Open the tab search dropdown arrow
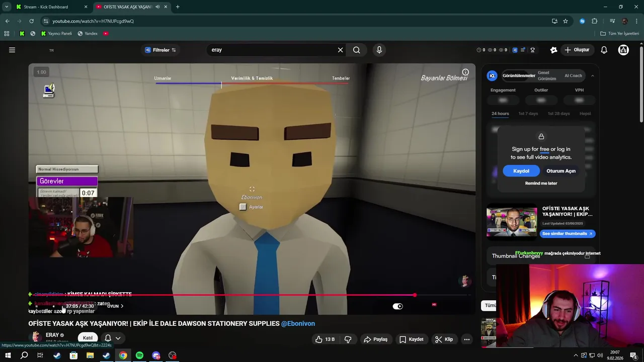Screen dimensions: 644x362 [7, 7]
